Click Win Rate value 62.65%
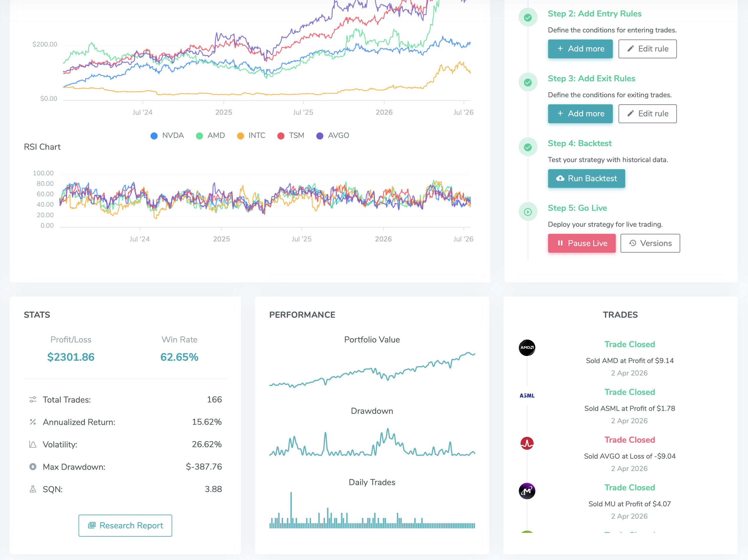This screenshot has width=748, height=560. click(179, 357)
